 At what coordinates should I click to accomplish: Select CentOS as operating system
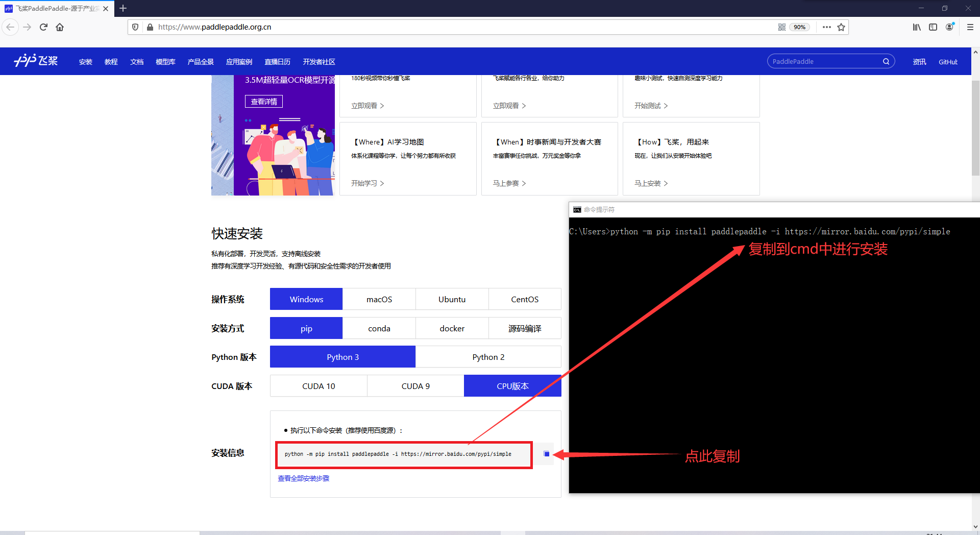coord(525,299)
